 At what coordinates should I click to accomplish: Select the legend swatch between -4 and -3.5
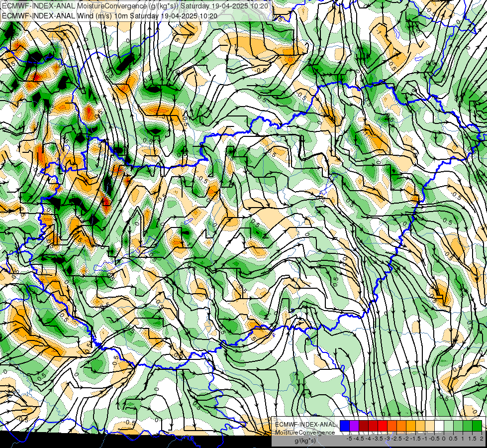click(x=373, y=426)
